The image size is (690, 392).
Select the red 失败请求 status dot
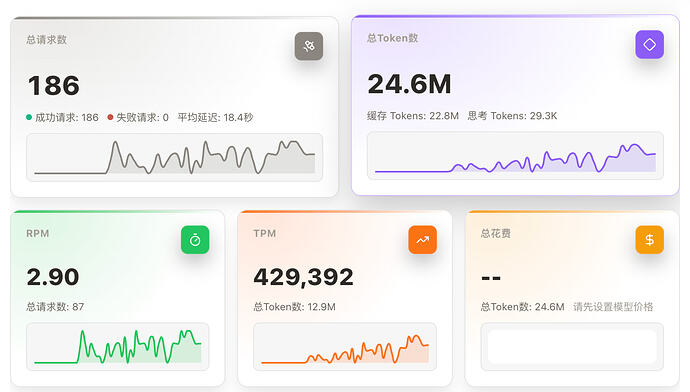110,117
